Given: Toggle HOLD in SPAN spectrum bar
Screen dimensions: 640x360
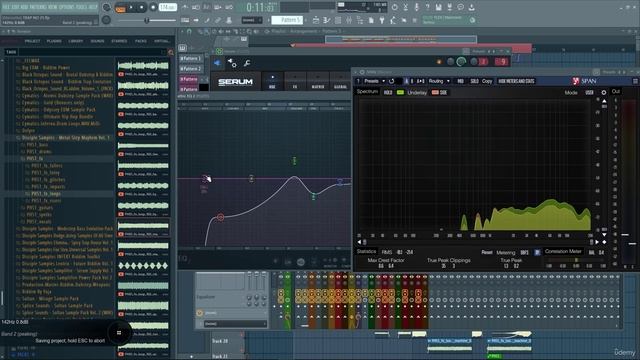Looking at the screenshot, I should click(388, 93).
